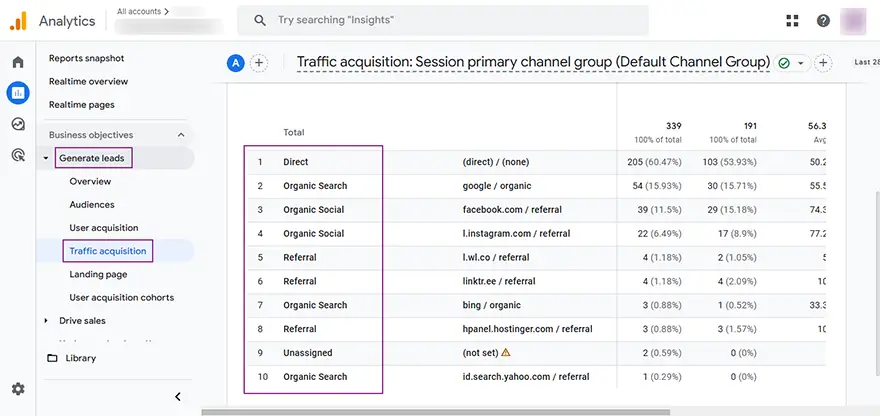Screen dimensions: 880x416
Task: Click the horizontal scrollbar at bottom
Action: (436, 413)
